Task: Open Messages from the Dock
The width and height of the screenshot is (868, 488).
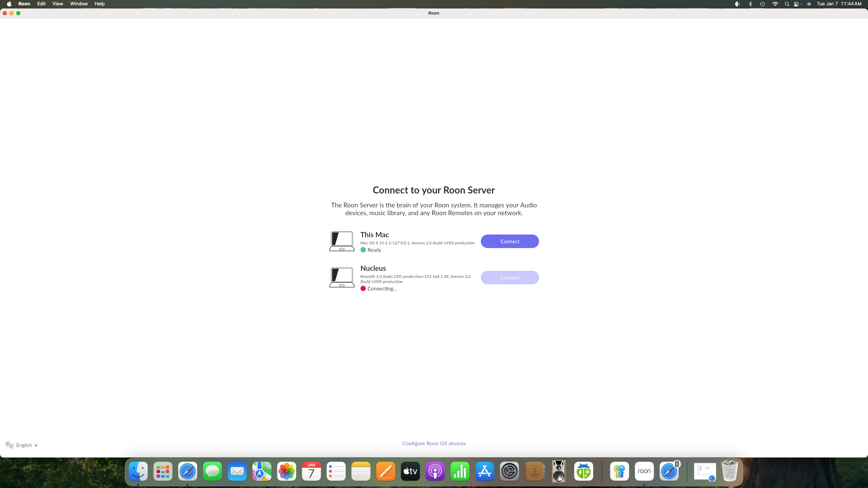Action: click(212, 471)
